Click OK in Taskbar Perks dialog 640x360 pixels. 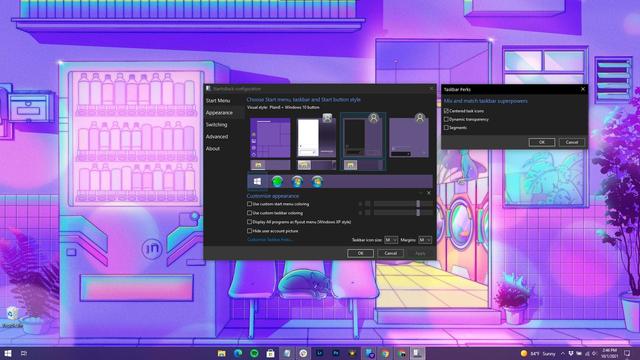[542, 142]
